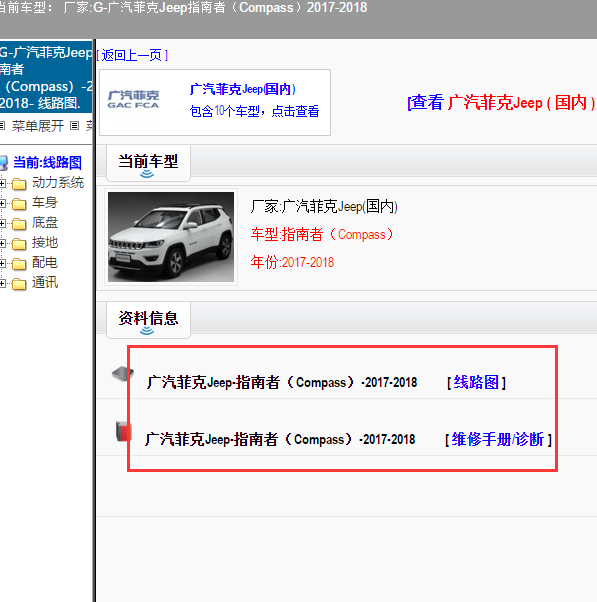The width and height of the screenshot is (597, 602).
Task: Click 菜单展开 in sidebar
Action: pos(38,126)
